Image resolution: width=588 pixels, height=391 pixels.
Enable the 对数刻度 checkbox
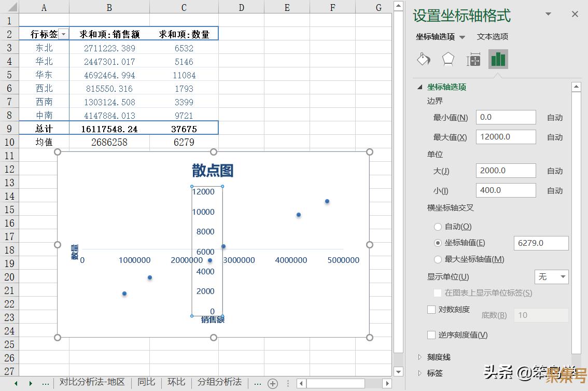(x=431, y=310)
